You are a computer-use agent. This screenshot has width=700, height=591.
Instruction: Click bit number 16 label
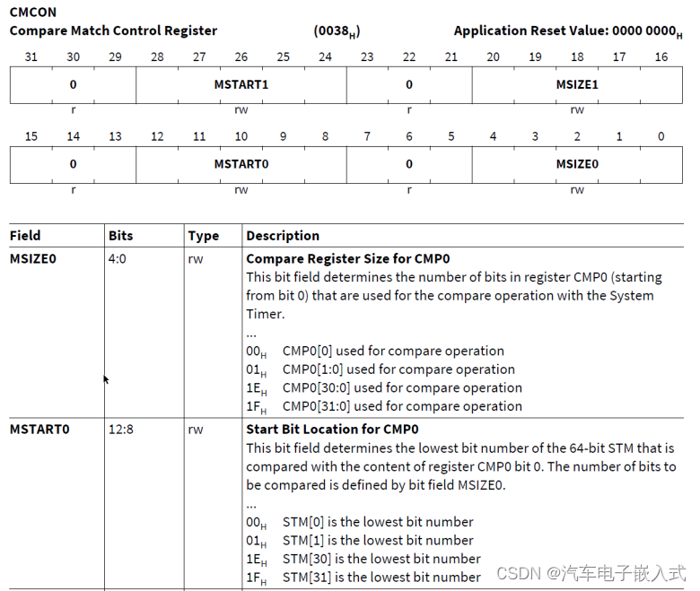[661, 57]
